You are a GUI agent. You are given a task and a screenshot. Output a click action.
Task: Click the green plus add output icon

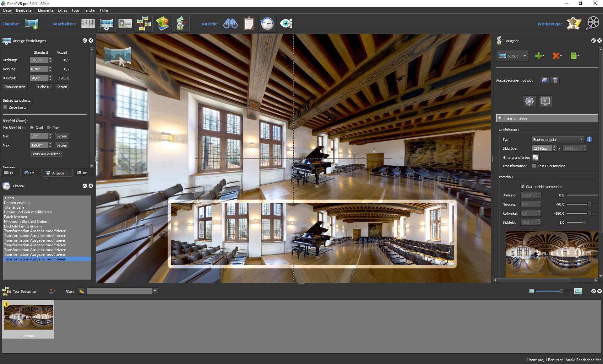pyautogui.click(x=539, y=56)
